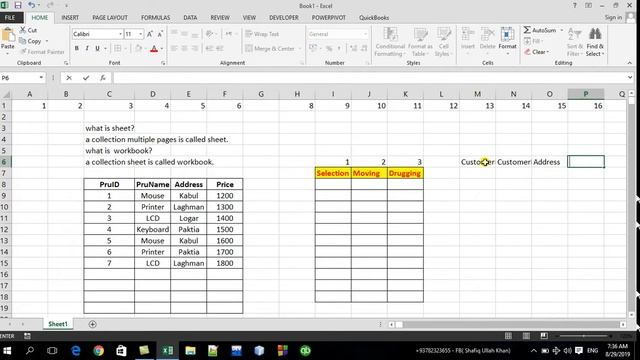Select column P header

coord(585,94)
